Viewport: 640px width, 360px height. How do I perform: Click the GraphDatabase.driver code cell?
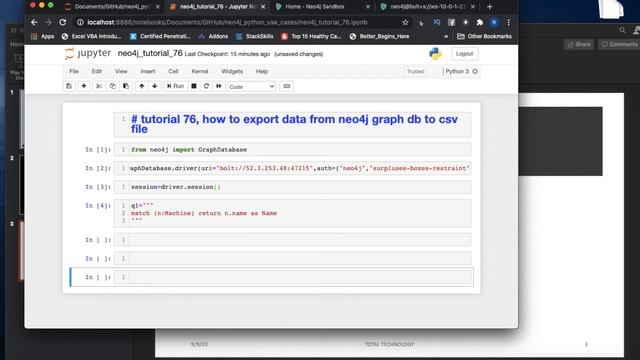coord(292,168)
